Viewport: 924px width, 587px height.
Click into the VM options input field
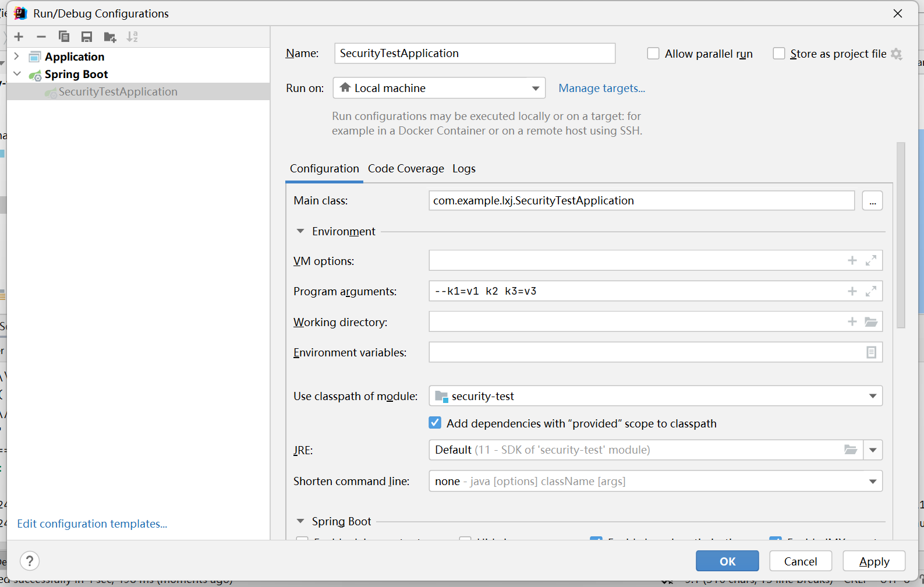click(x=635, y=260)
